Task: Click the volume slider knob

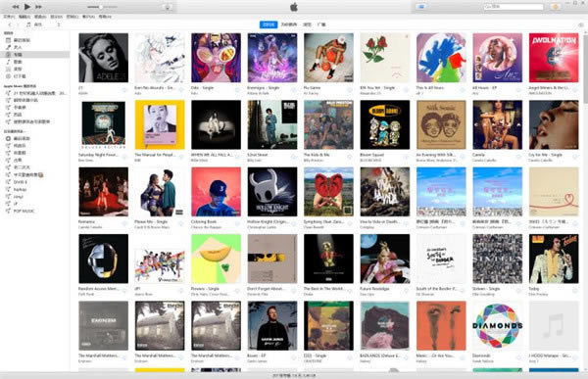Action: 101,7
